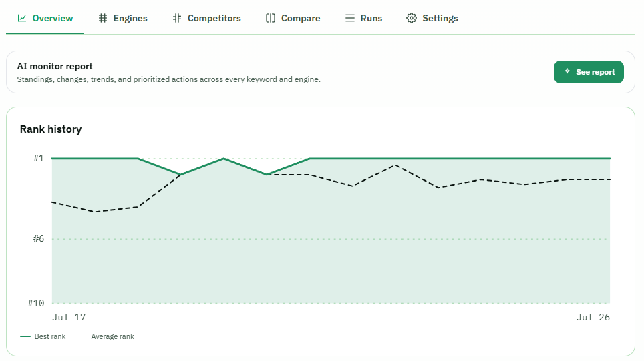
Task: Click the Rank history title
Action: 51,129
